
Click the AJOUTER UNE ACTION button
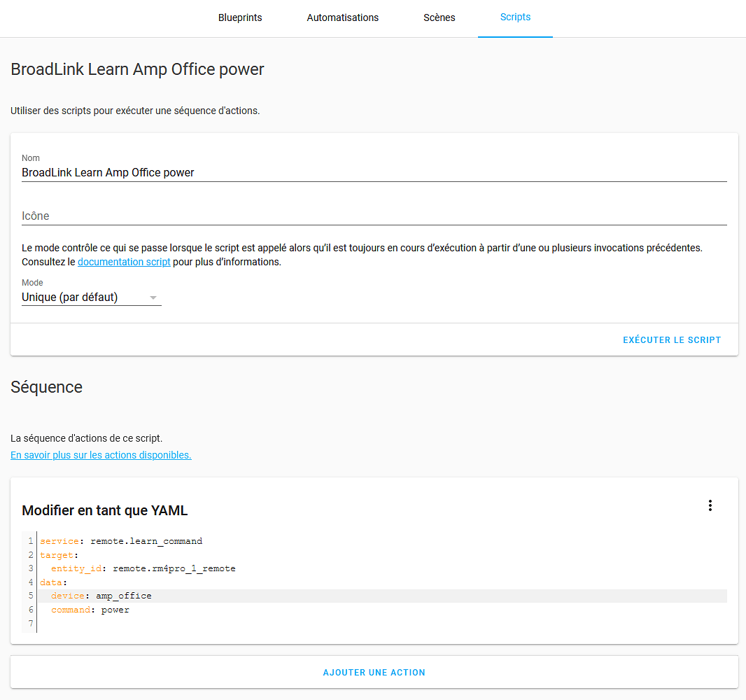tap(374, 672)
